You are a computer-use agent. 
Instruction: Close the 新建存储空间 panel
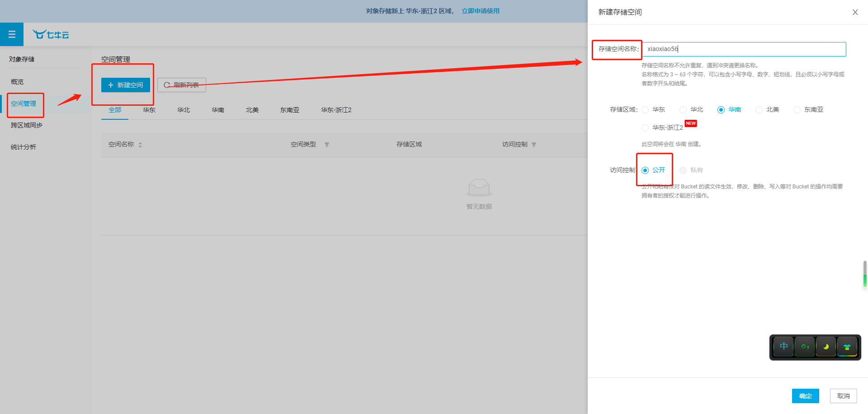(x=855, y=12)
